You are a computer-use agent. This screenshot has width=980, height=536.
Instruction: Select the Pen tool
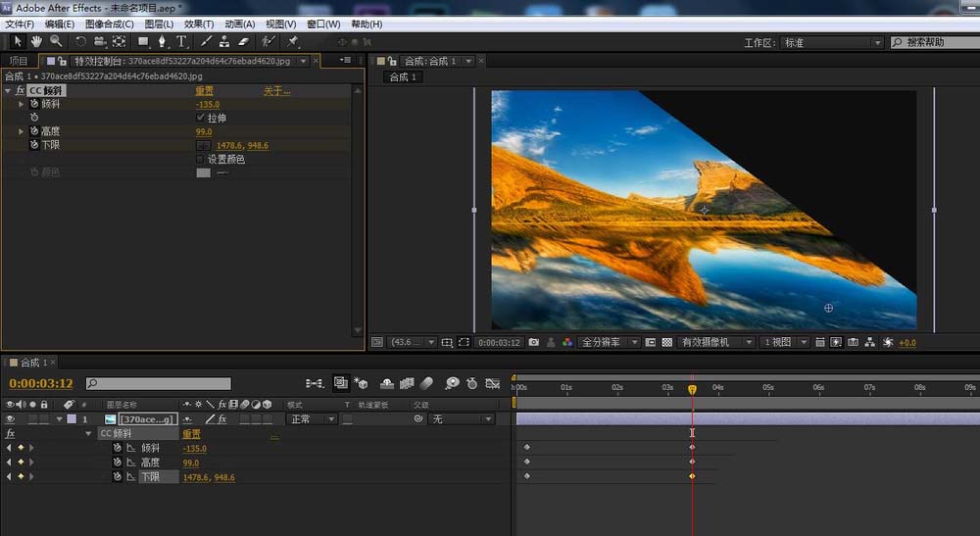click(162, 41)
